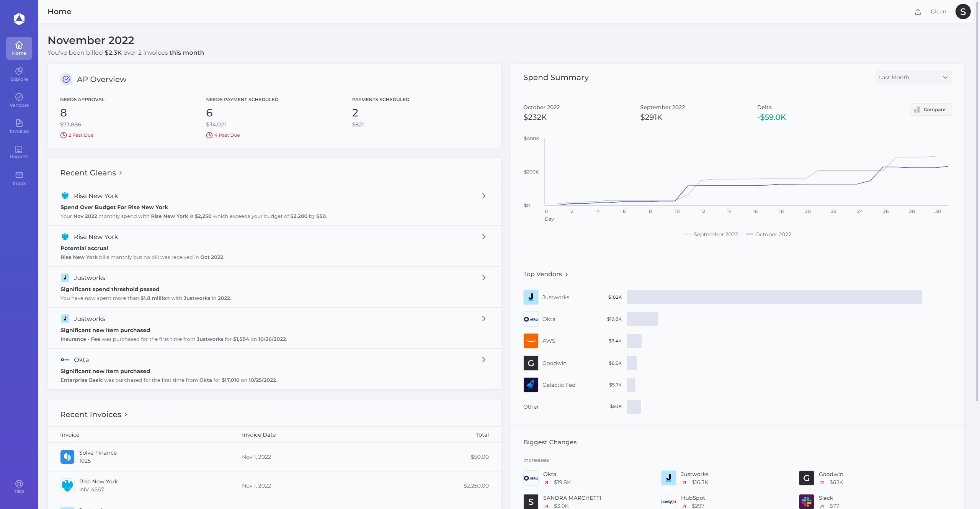This screenshot has width=980, height=509.
Task: Click Justworks icon in spend threshold glean
Action: click(x=65, y=278)
